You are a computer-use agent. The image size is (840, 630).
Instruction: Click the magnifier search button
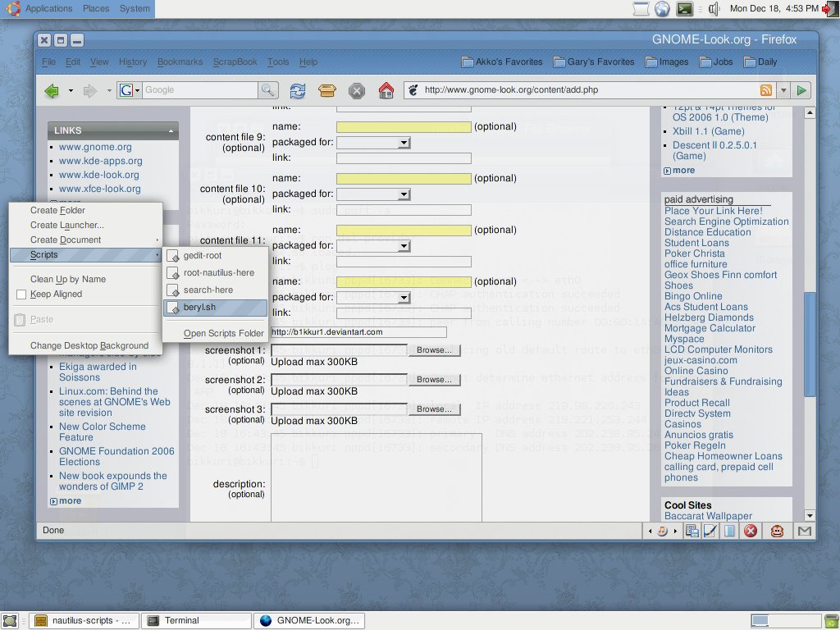click(267, 90)
